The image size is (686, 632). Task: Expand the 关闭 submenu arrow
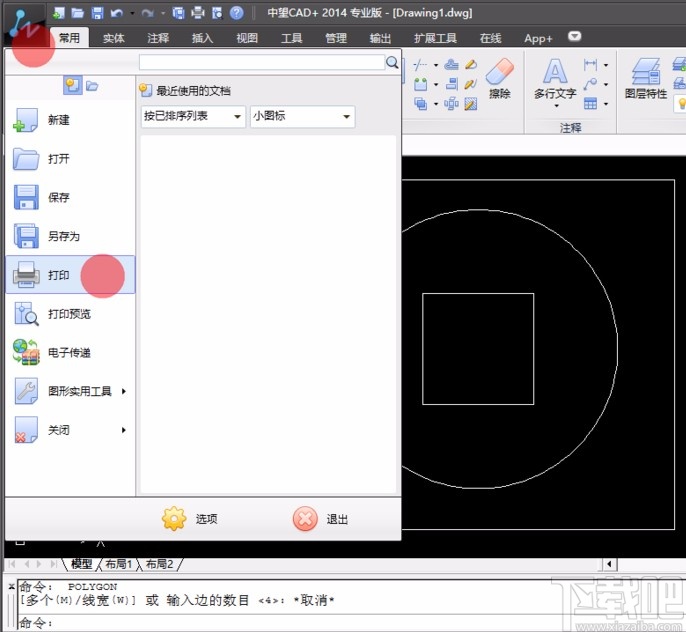(123, 430)
